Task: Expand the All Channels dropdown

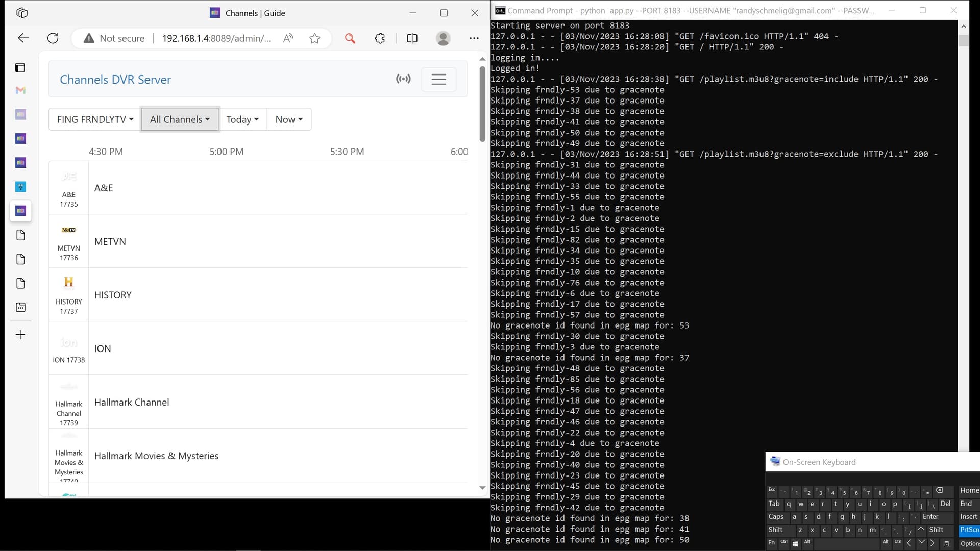Action: click(x=180, y=119)
